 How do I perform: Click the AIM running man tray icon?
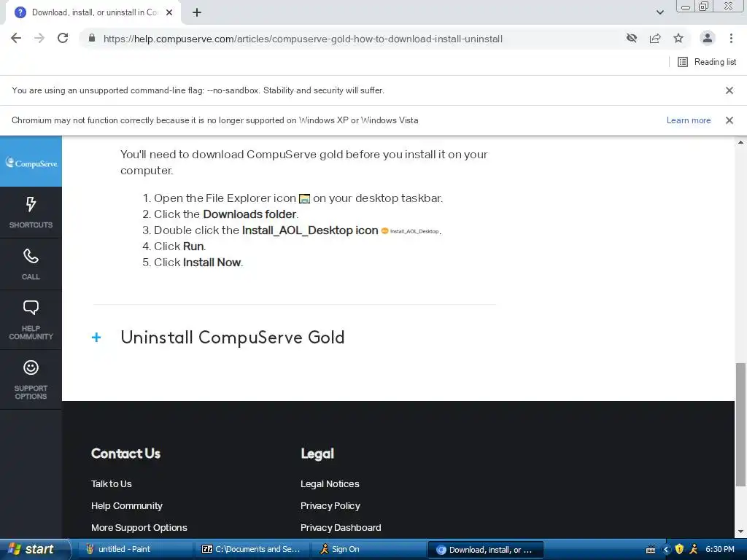694,549
